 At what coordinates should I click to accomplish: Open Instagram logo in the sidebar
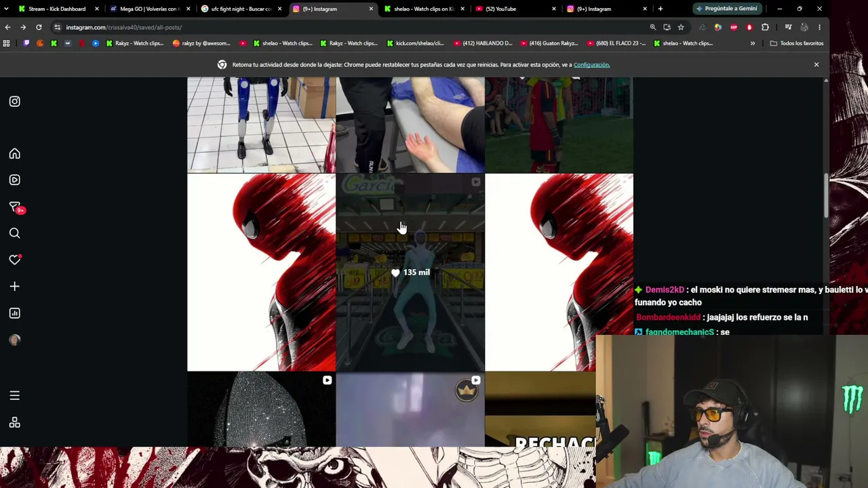coord(14,102)
